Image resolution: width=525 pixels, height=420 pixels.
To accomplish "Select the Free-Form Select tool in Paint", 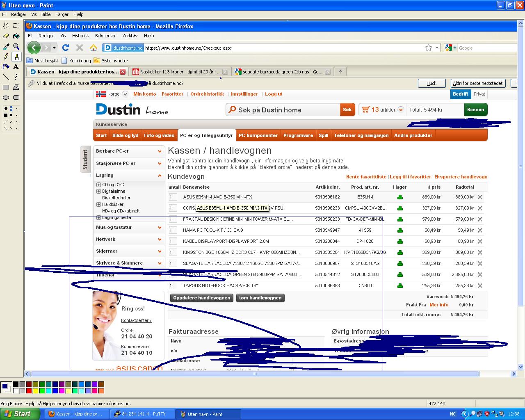I will tap(6, 25).
